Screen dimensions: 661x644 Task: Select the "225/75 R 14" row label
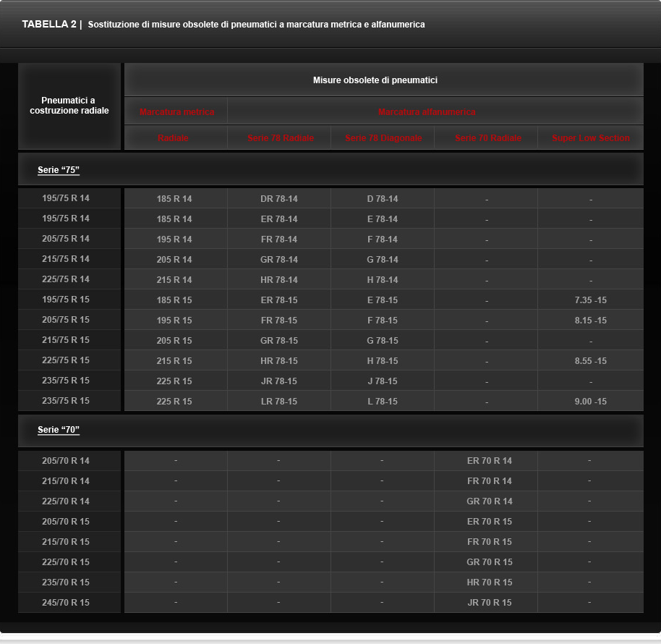click(x=66, y=279)
